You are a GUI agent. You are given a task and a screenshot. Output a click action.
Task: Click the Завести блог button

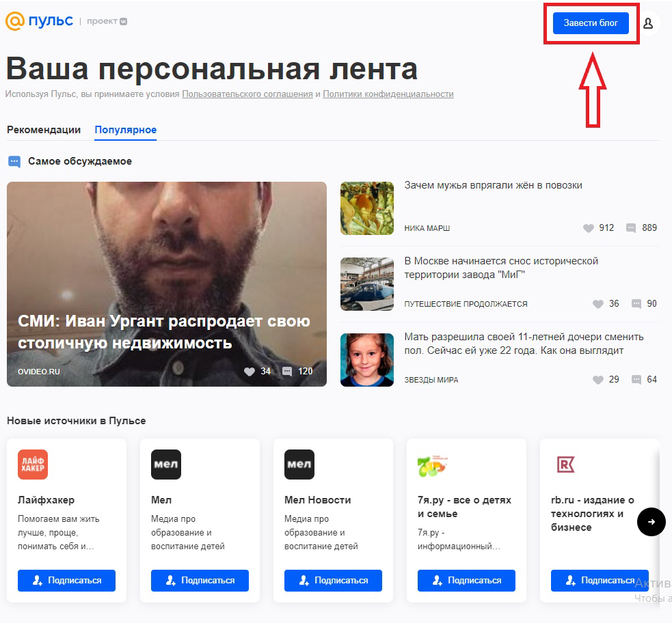click(x=591, y=23)
